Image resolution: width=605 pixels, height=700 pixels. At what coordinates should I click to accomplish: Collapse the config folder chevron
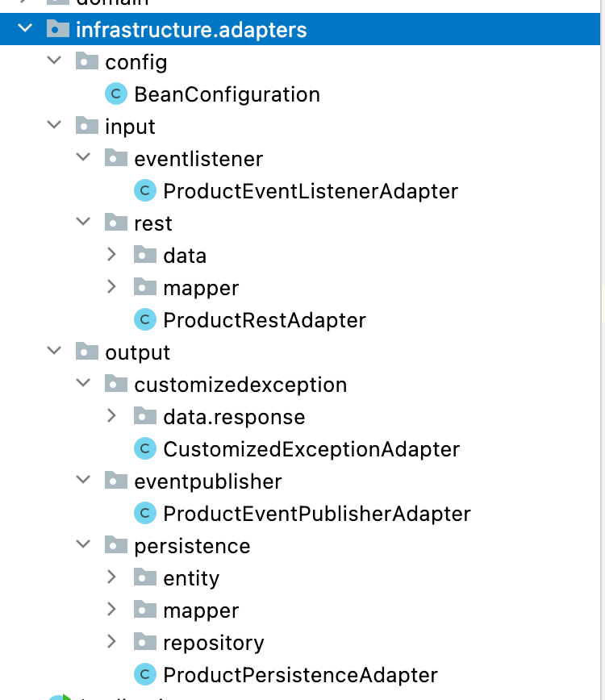[x=54, y=60]
